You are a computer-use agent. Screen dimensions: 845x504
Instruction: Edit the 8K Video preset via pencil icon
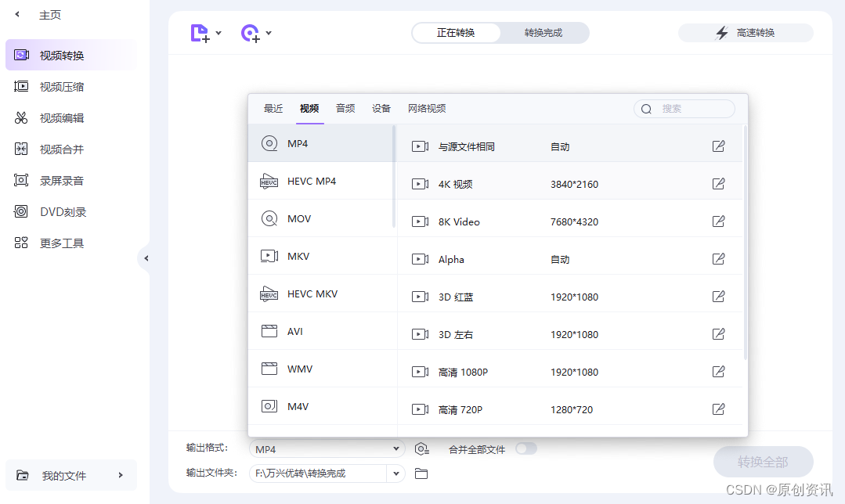click(x=718, y=221)
